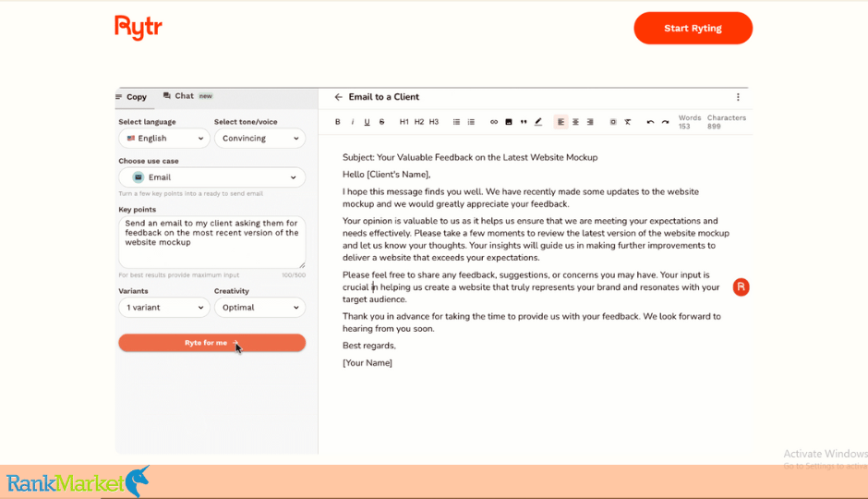
Task: Click the red Rytr R floating button
Action: (741, 286)
